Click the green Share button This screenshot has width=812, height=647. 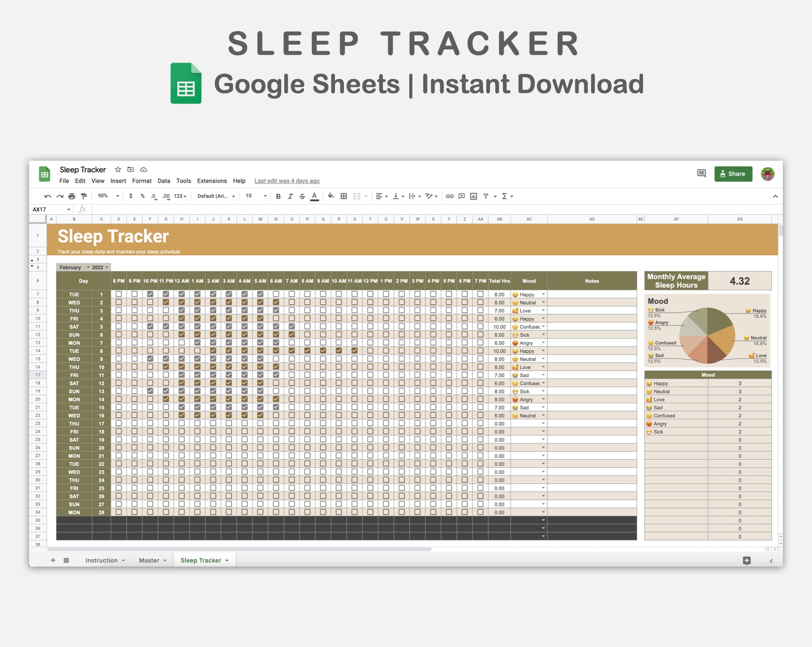(733, 174)
